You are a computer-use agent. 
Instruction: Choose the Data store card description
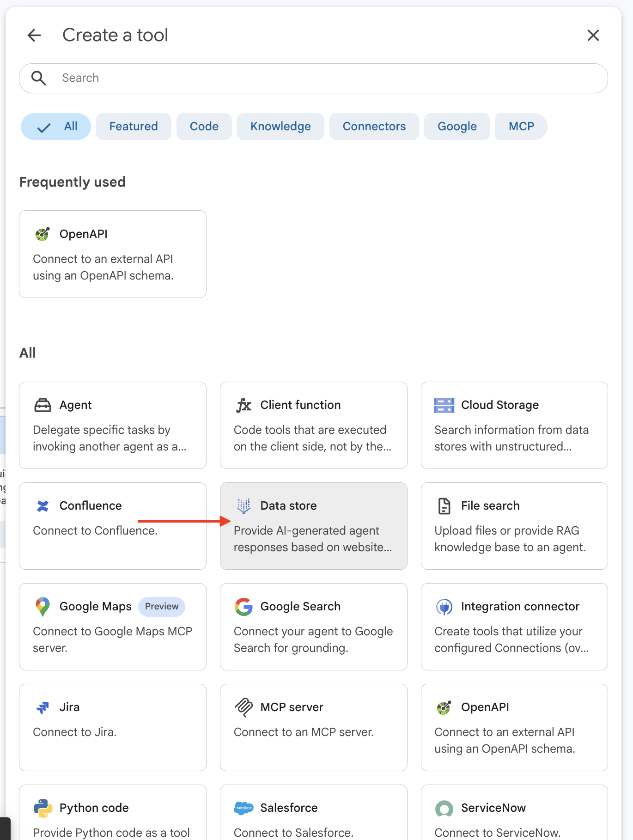(312, 539)
